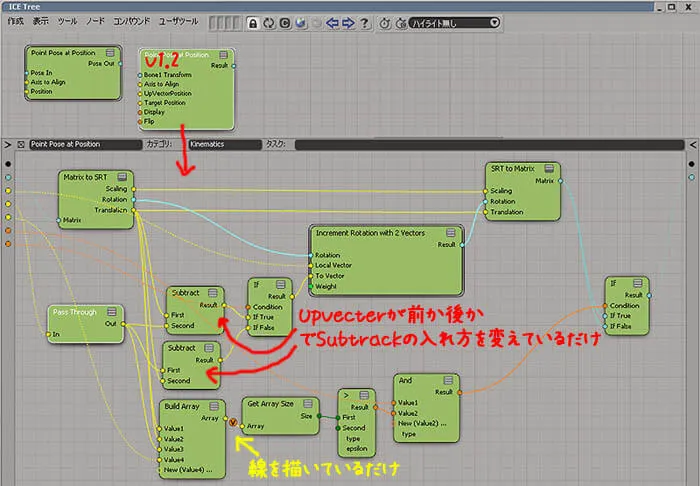
Task: Toggle Build Array node's collapse icon
Action: (214, 406)
